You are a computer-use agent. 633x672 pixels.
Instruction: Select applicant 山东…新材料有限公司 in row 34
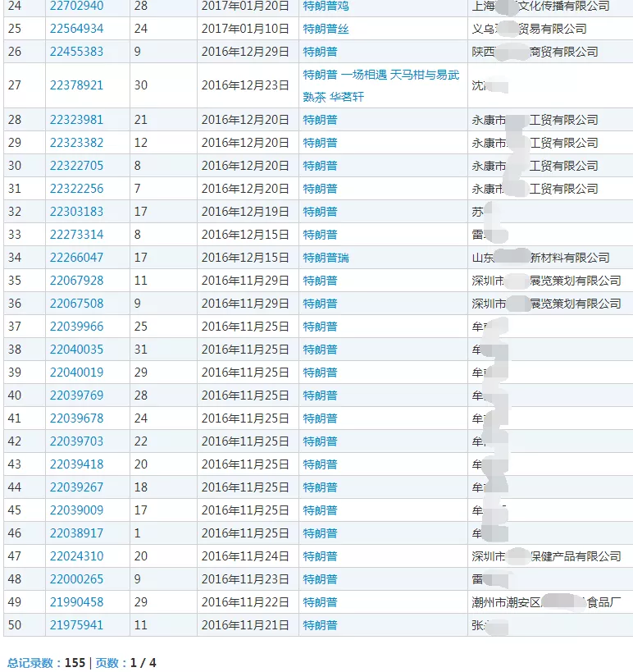tap(540, 258)
